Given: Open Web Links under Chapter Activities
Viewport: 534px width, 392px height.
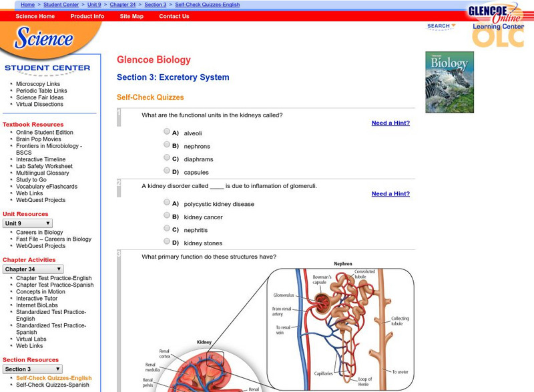Looking at the screenshot, I should tap(29, 346).
